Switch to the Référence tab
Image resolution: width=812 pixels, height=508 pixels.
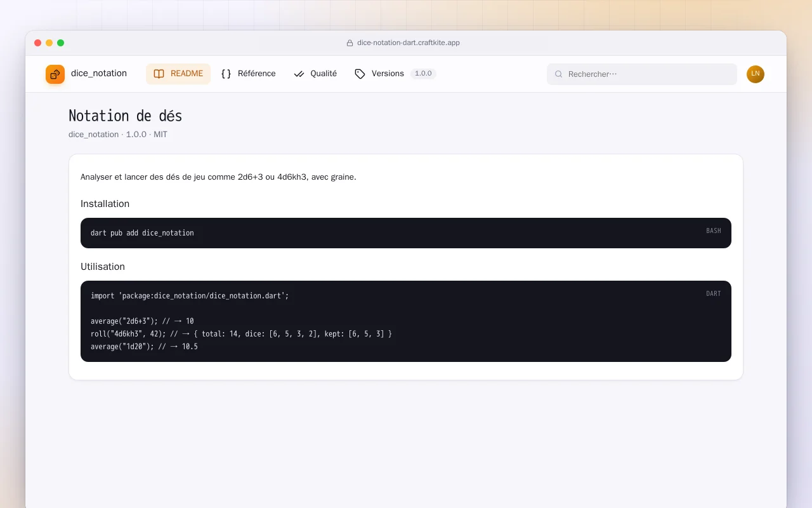pos(249,74)
